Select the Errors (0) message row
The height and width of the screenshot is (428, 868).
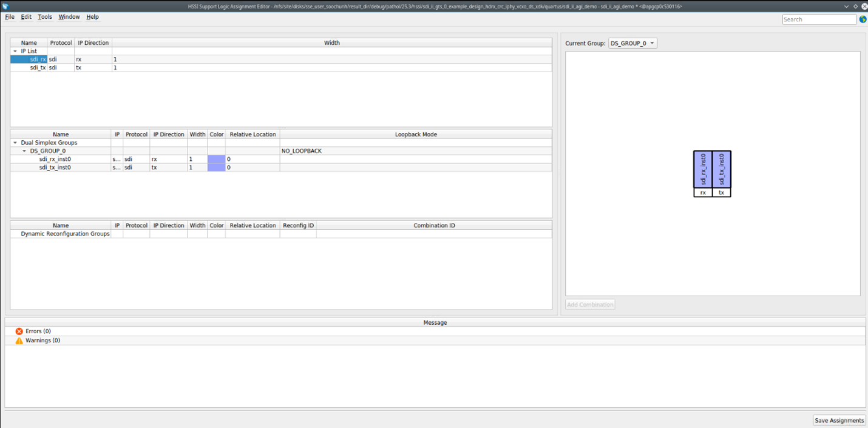(x=435, y=331)
